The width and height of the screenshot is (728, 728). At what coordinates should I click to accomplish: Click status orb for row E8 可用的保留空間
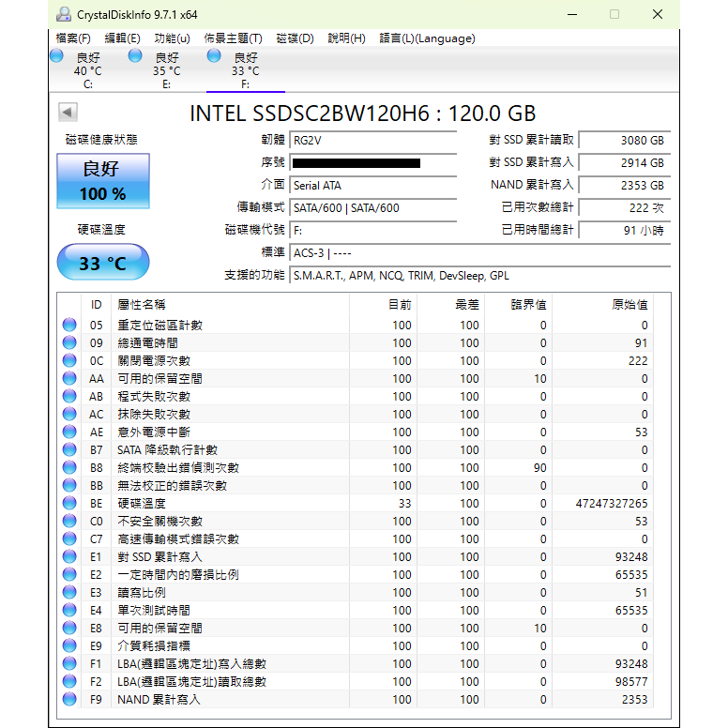click(x=69, y=628)
